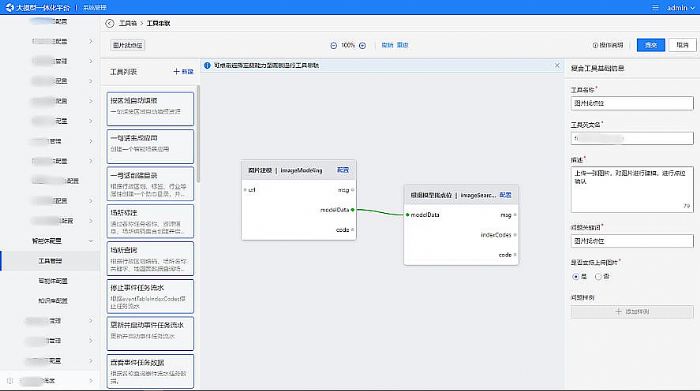This screenshot has height=391, width=700.
Task: Zoom in with the plus icon
Action: tap(362, 46)
